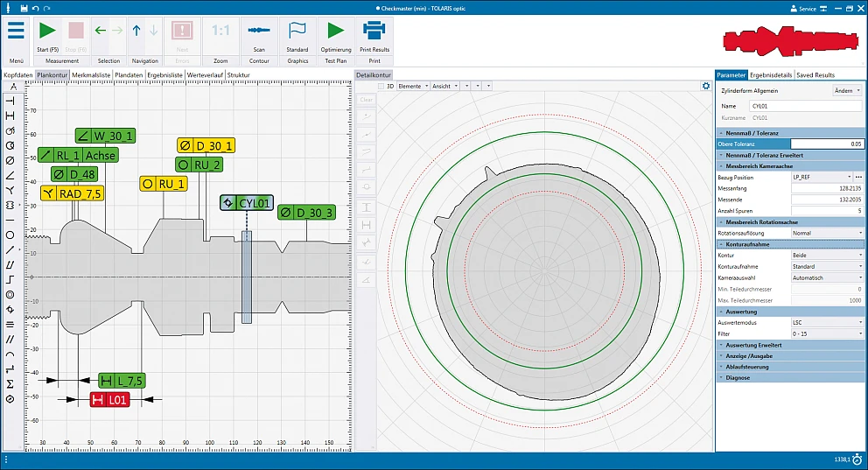This screenshot has width=868, height=470.
Task: Open the Ansicht dropdown
Action: coord(445,87)
